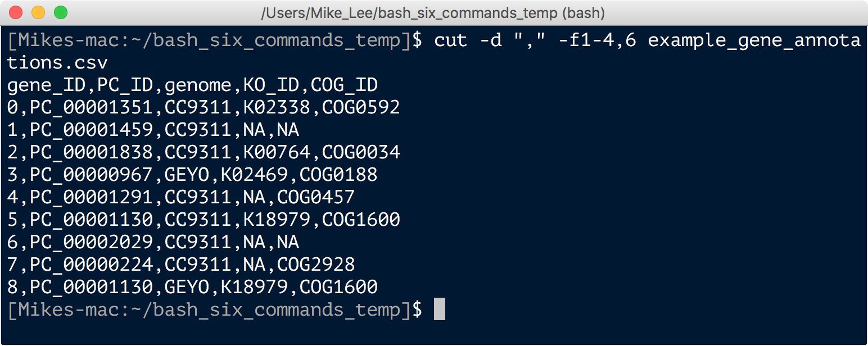Click the cut command text
This screenshot has height=346, width=868.
pyautogui.click(x=450, y=40)
